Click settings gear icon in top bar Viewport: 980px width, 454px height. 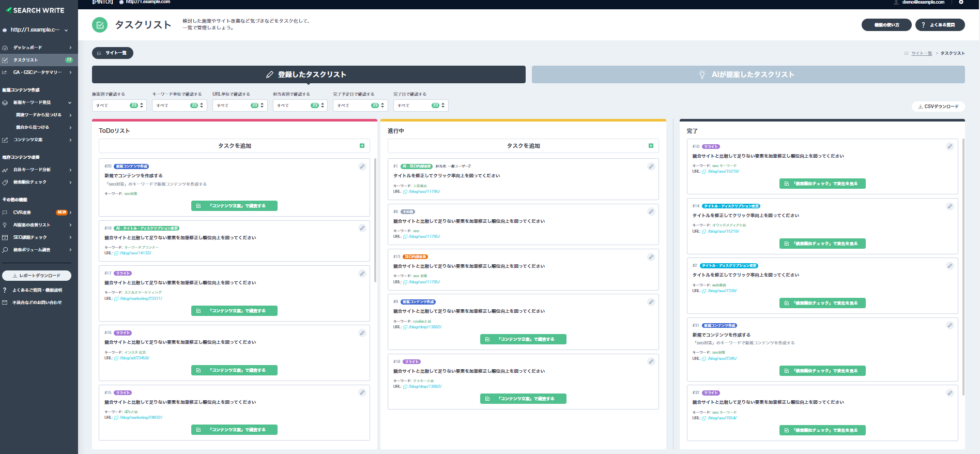point(961,2)
